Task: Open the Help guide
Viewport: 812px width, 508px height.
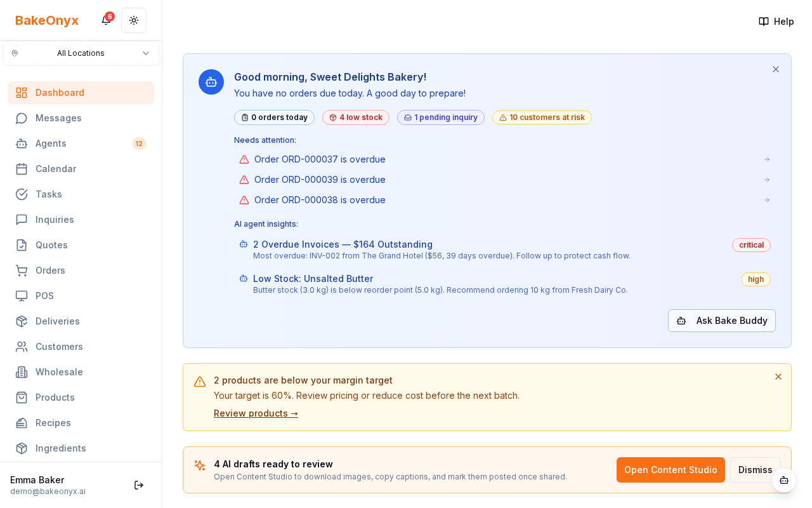Action: (776, 22)
